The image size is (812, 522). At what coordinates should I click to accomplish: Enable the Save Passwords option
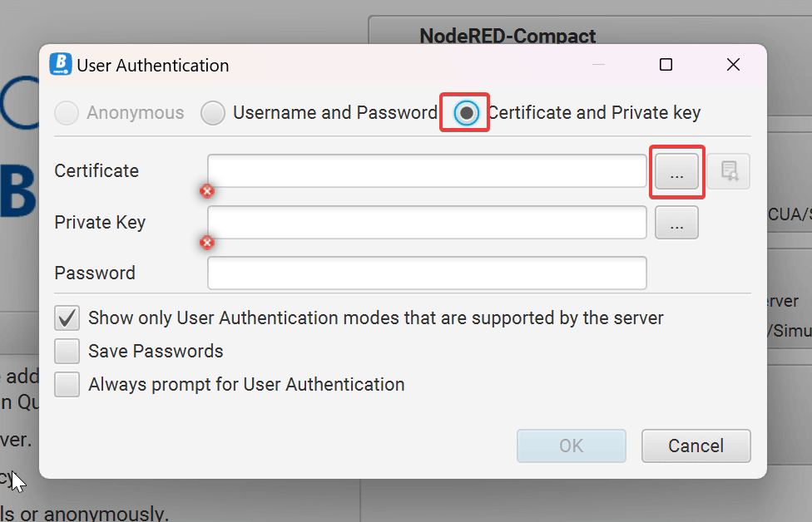click(x=67, y=351)
